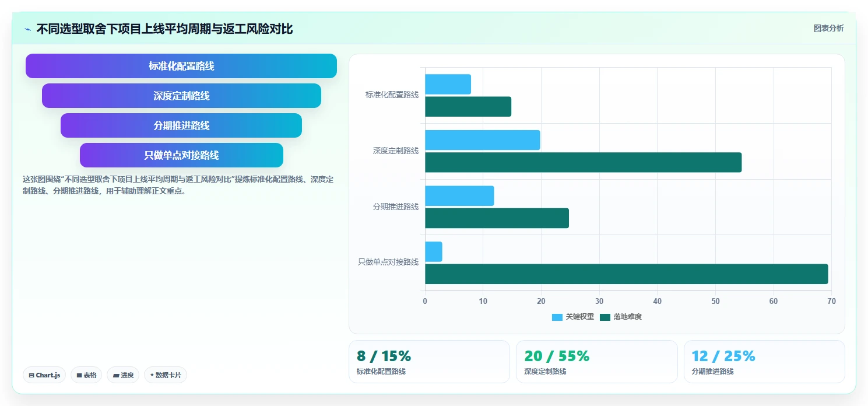Click the x-axis value 60
868x406 pixels.
pyautogui.click(x=774, y=301)
